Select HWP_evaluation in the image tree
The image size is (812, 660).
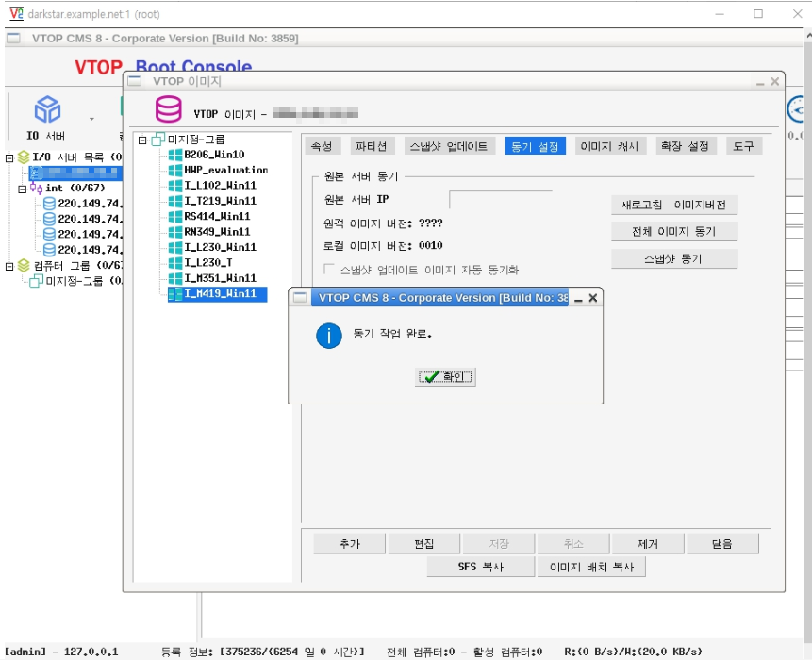pos(226,171)
